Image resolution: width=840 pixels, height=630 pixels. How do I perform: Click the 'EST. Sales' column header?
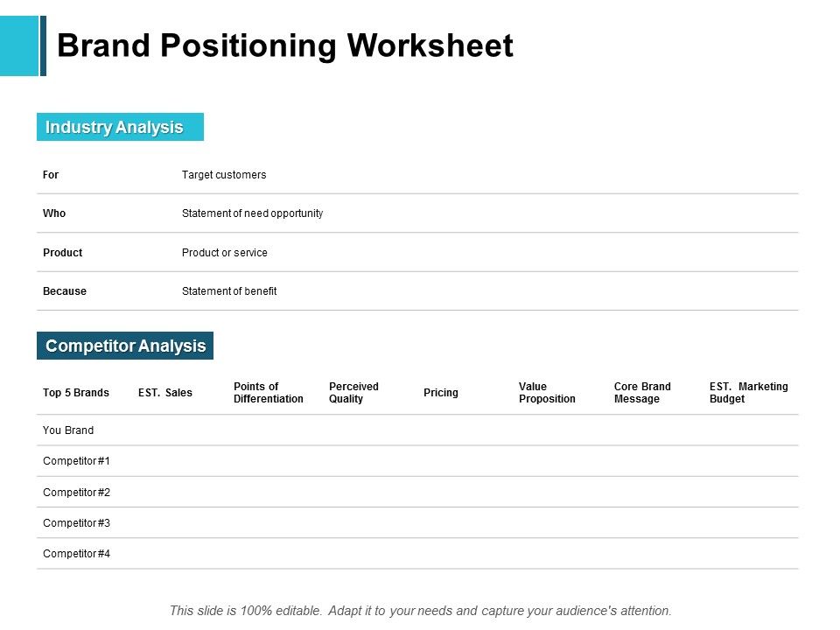point(165,393)
